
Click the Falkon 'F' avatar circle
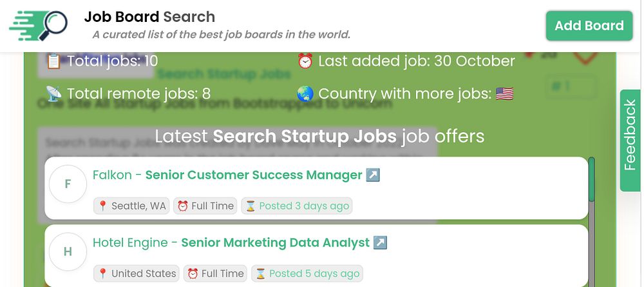(x=68, y=184)
